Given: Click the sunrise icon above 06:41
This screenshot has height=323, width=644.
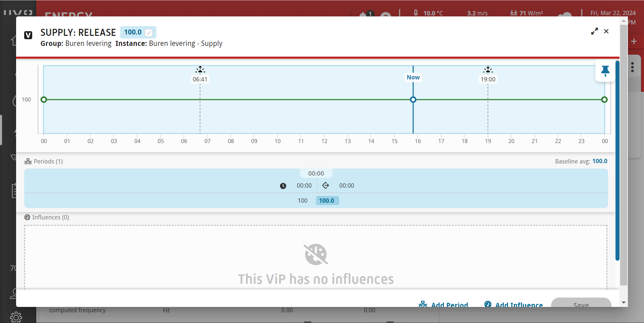Looking at the screenshot, I should tap(200, 69).
